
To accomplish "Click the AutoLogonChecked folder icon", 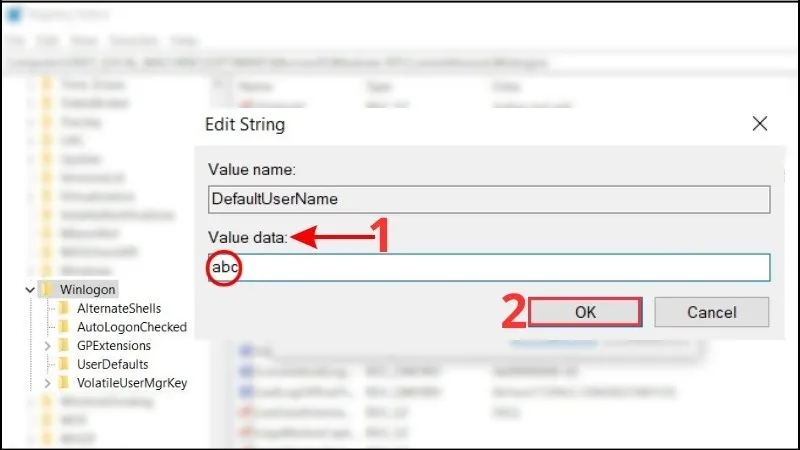I will point(64,327).
